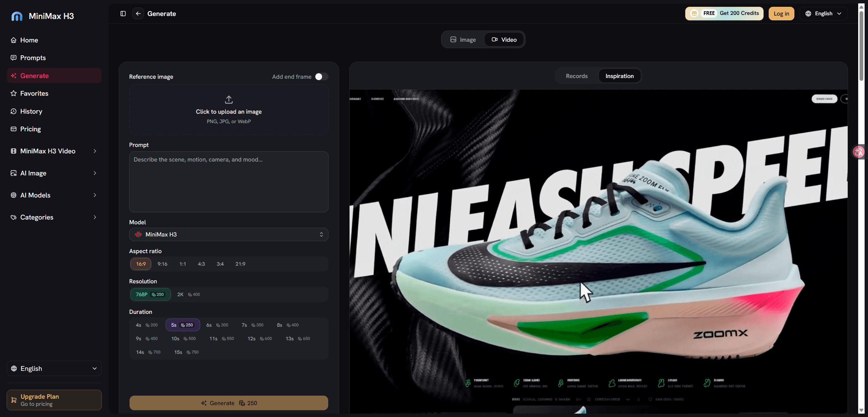Click the AI Models chip icon
The image size is (868, 417).
coord(14,195)
